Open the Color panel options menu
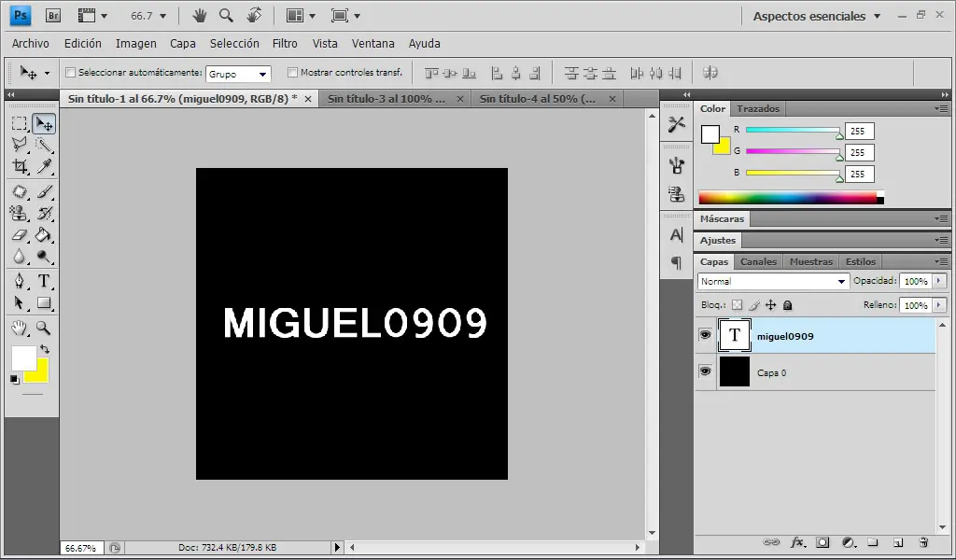The image size is (956, 560). [x=943, y=108]
